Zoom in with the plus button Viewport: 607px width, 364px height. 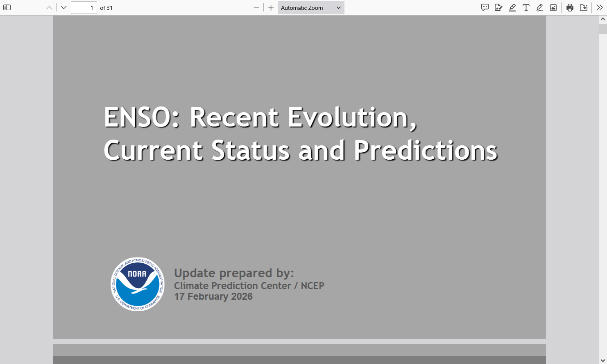click(271, 7)
